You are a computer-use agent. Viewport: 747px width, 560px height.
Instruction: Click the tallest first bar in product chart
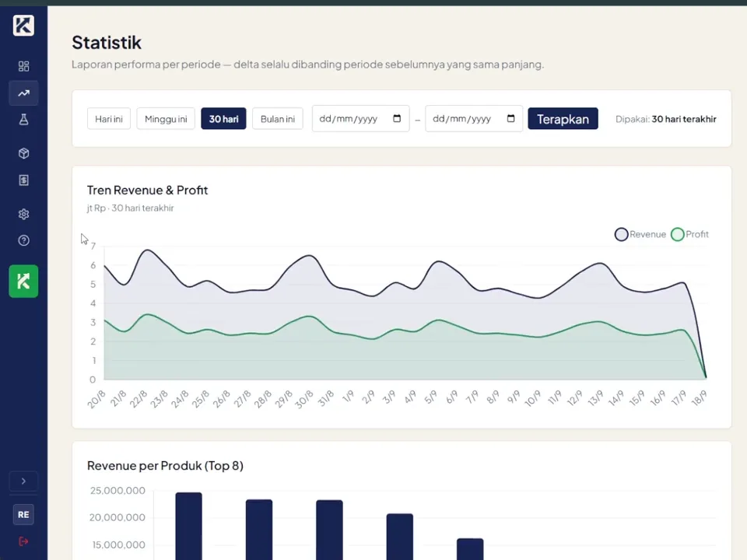[x=188, y=527]
